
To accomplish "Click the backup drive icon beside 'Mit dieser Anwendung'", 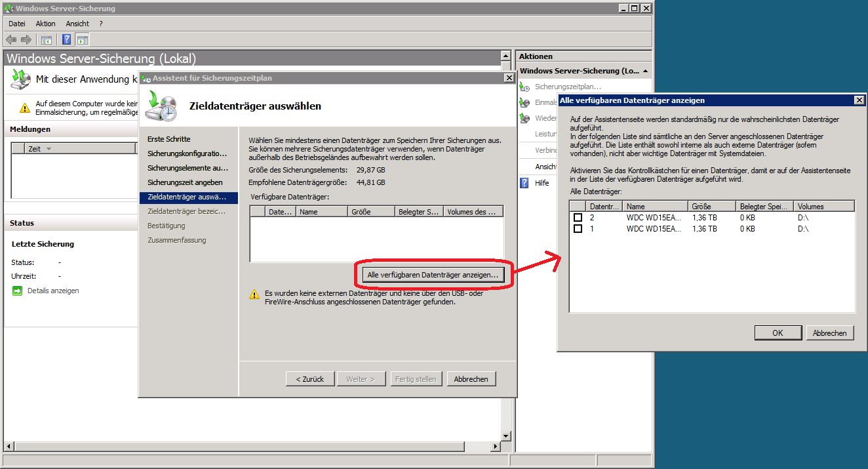I will [20, 79].
